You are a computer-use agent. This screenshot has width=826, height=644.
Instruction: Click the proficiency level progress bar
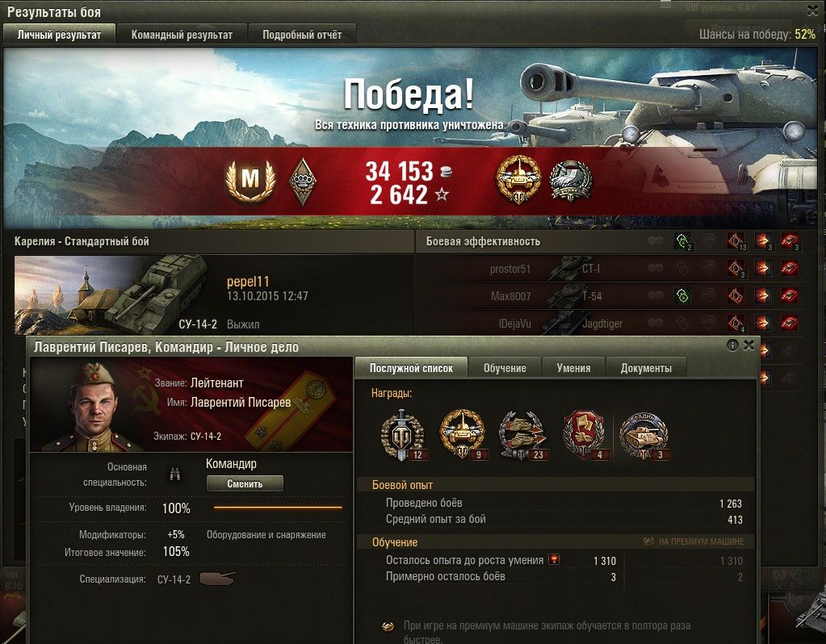[278, 508]
